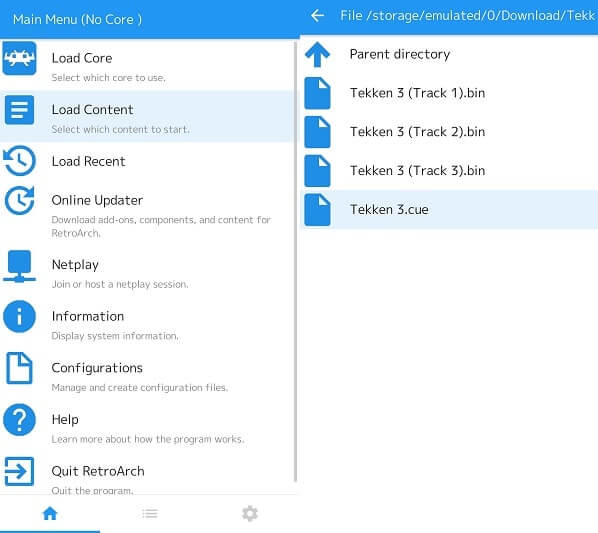This screenshot has width=598, height=533.
Task: Click 'Join or host a netplay session.' text
Action: pos(120,284)
